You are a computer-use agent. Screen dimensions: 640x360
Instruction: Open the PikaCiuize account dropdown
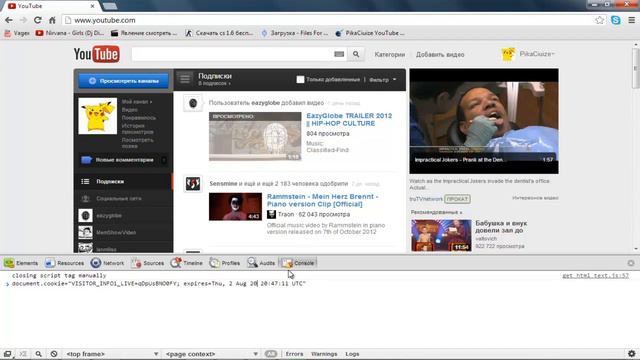537,54
